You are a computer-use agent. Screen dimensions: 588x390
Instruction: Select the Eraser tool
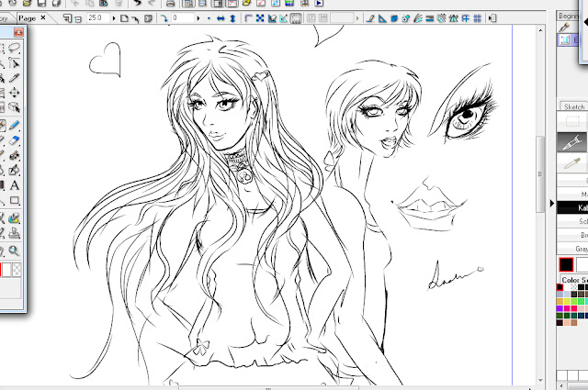point(15,140)
